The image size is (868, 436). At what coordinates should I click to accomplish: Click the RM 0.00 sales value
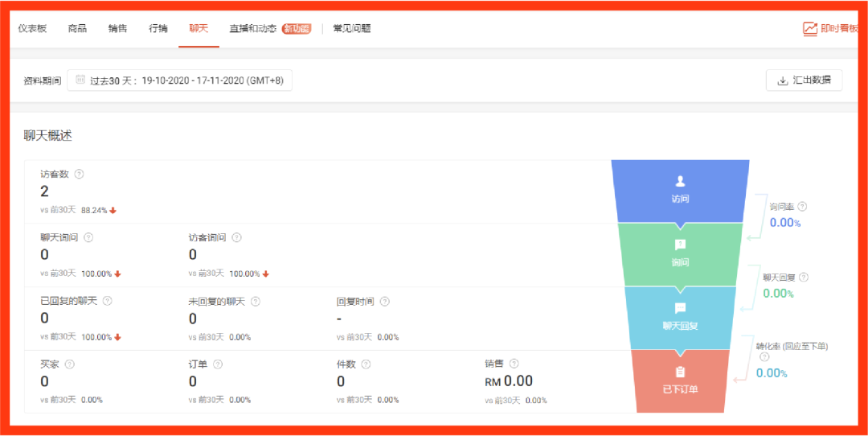(509, 381)
